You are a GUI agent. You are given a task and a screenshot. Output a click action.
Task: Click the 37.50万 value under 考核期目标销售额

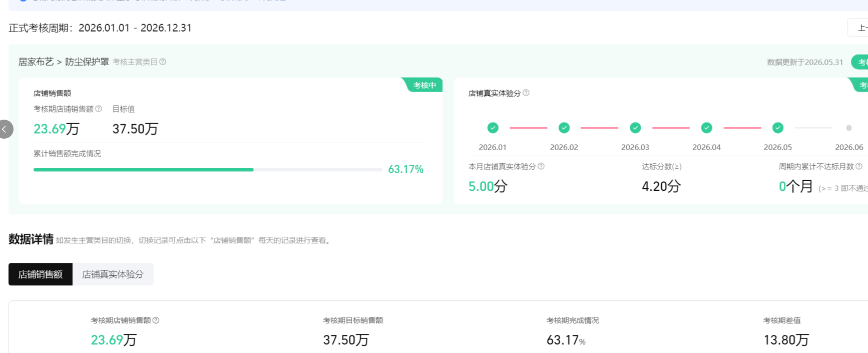[346, 340]
